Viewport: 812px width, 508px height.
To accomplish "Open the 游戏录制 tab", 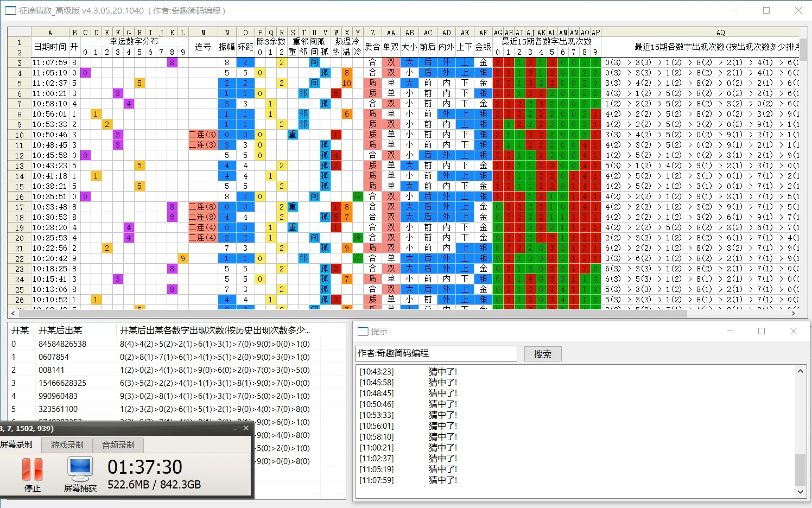I will [x=67, y=444].
